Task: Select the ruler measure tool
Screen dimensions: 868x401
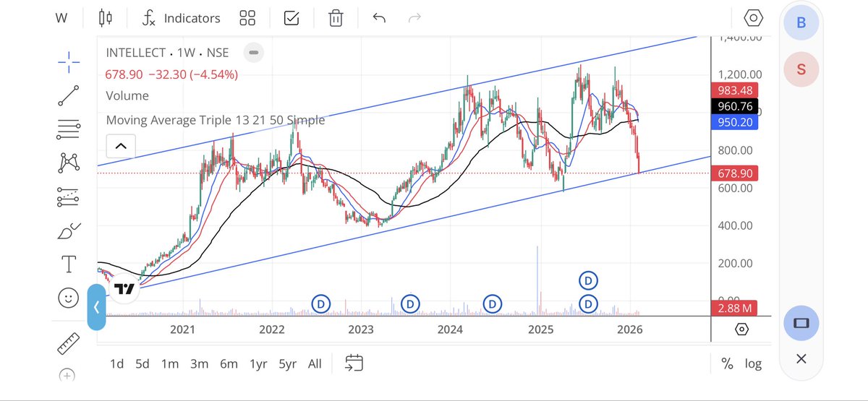Action: click(x=69, y=343)
